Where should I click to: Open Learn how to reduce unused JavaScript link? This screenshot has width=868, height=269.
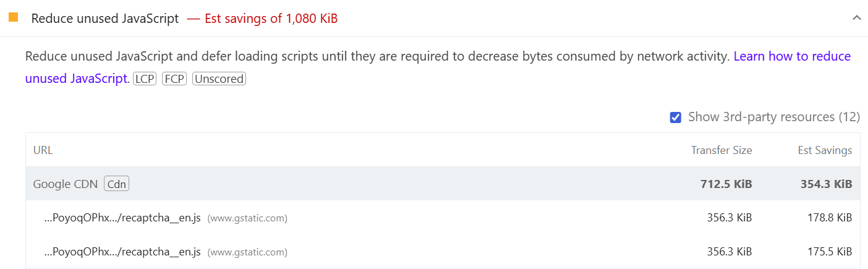(438, 67)
